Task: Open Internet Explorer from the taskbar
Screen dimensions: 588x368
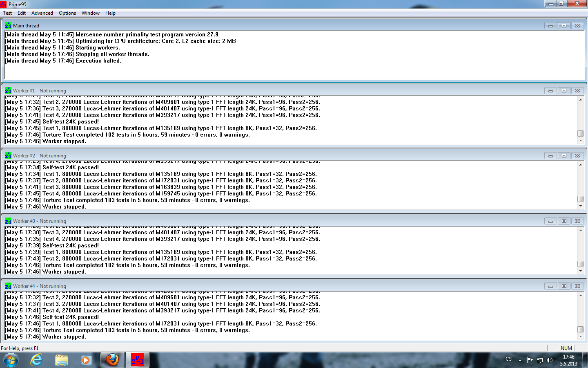Action: (37, 360)
